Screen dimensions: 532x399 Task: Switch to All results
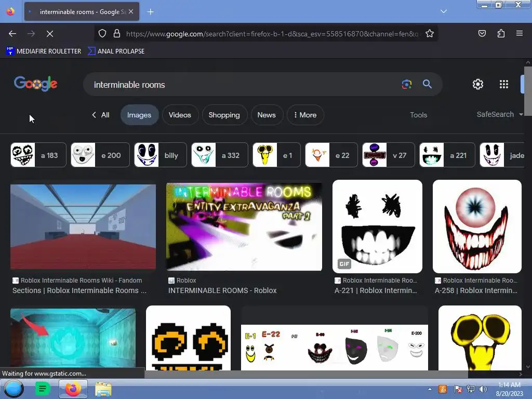click(x=101, y=115)
